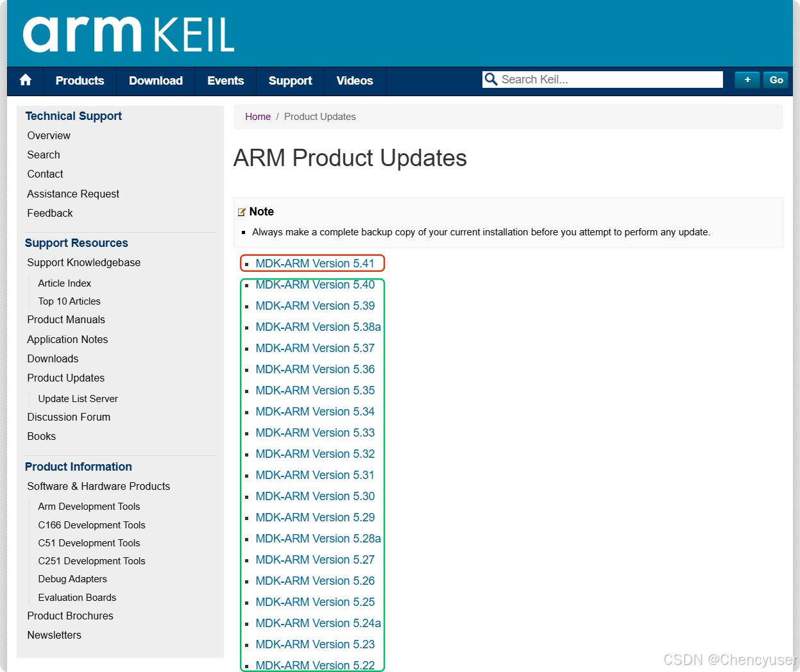
Task: Open Update List Server link
Action: coord(78,399)
